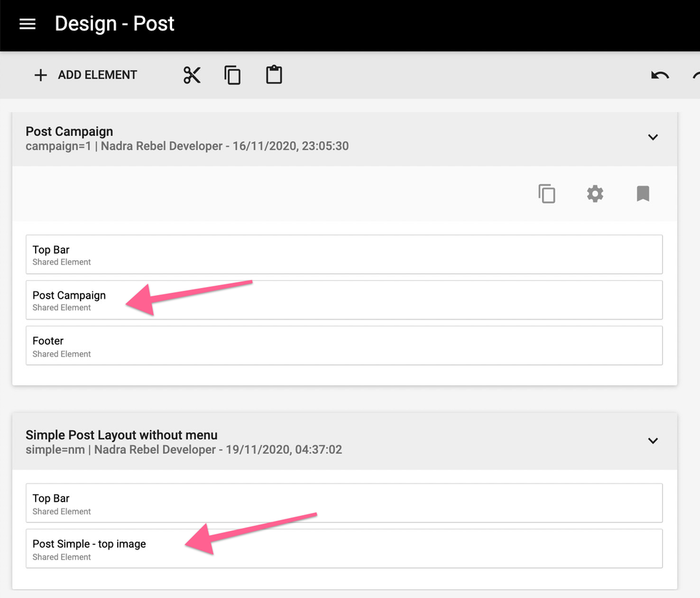Click the clipboard paste icon
This screenshot has height=598, width=700.
[274, 75]
